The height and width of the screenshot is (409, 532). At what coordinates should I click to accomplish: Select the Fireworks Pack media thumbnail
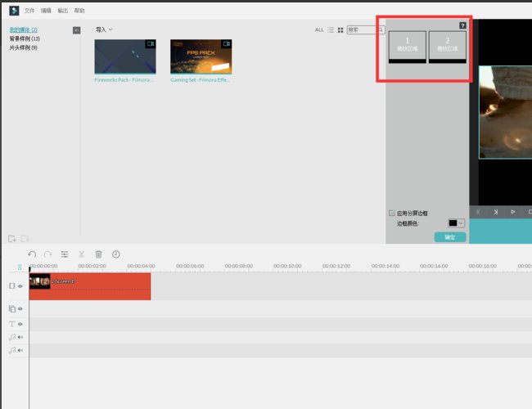click(x=125, y=56)
